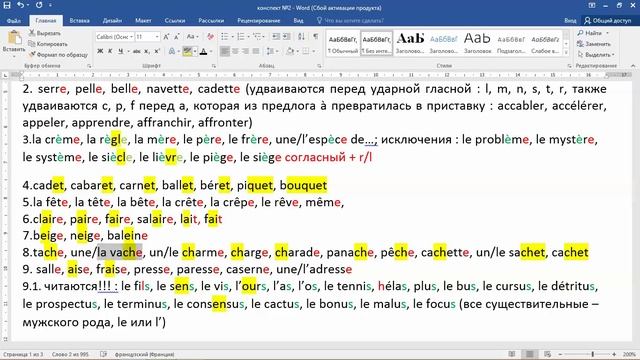Apply yellow text highlight color
Viewport: 640px width, 360px height.
[187, 51]
